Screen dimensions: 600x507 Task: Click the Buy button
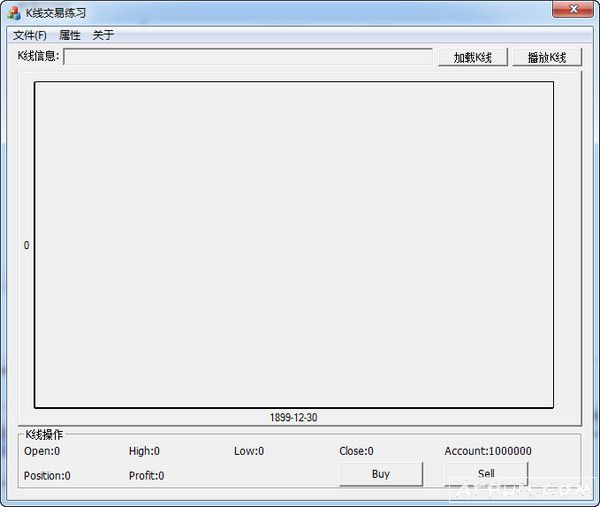pos(381,474)
